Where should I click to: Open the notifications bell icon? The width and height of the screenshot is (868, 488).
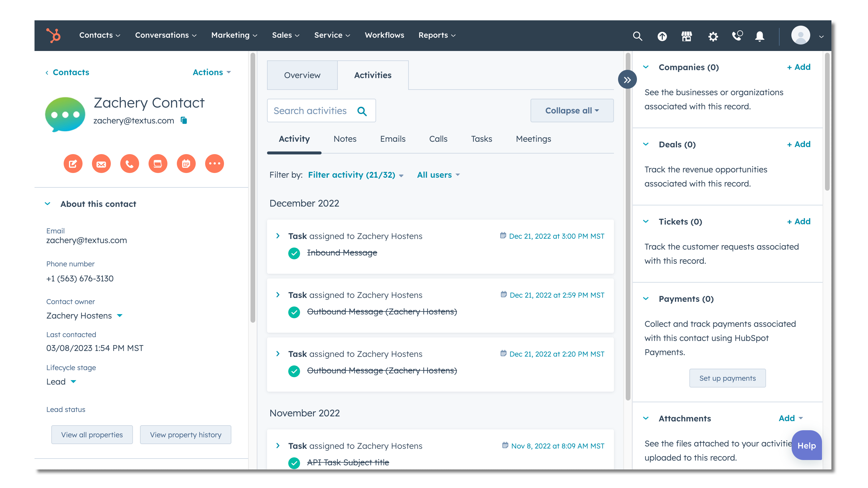759,36
